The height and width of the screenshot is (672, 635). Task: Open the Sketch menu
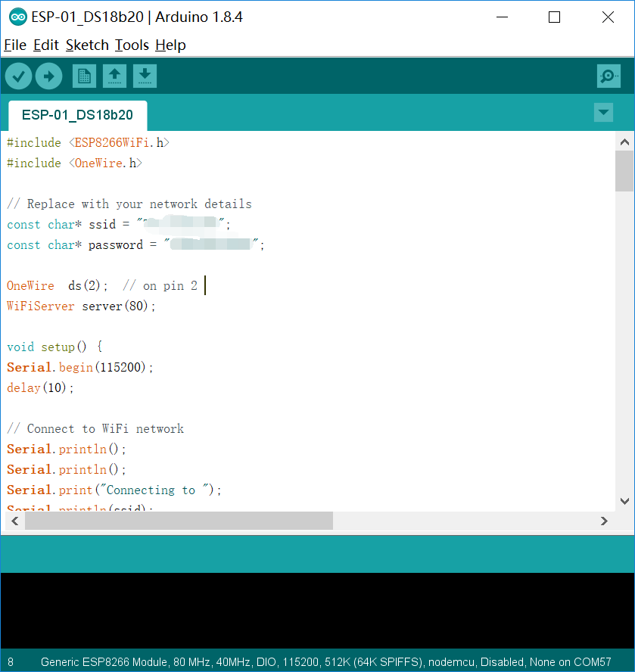88,45
